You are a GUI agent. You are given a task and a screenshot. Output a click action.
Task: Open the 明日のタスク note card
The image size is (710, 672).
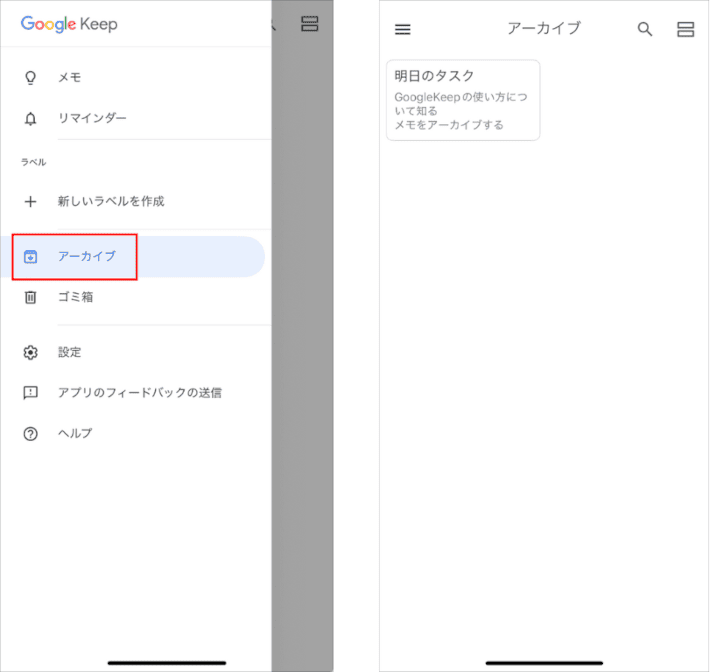point(463,100)
